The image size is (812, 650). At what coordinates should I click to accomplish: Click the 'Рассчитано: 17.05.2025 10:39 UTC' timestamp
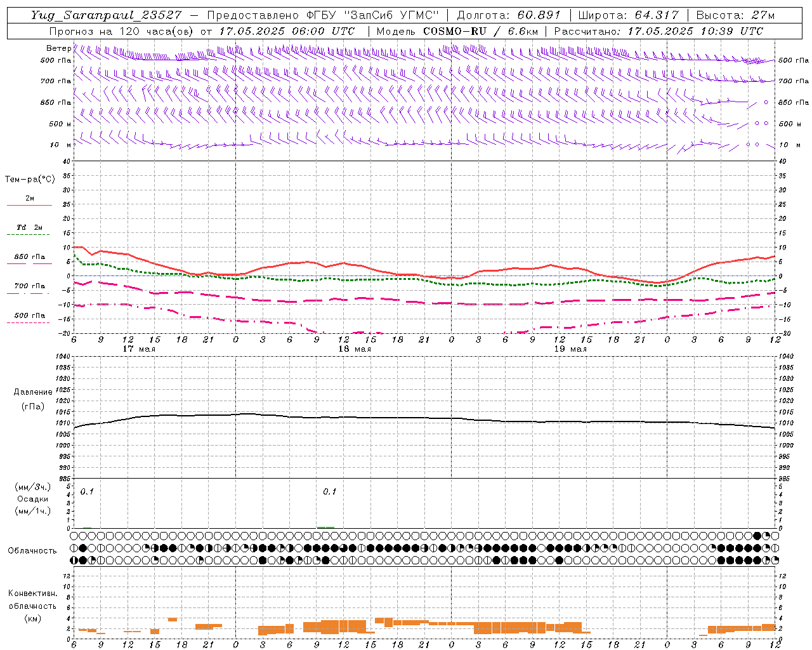[x=658, y=31]
